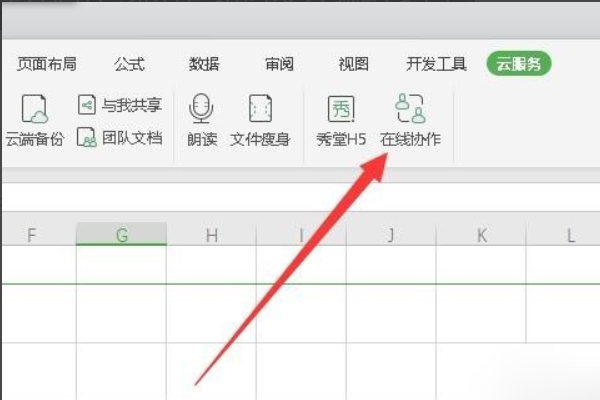Select the 审阅 review tab
This screenshot has height=400, width=600.
[x=279, y=64]
